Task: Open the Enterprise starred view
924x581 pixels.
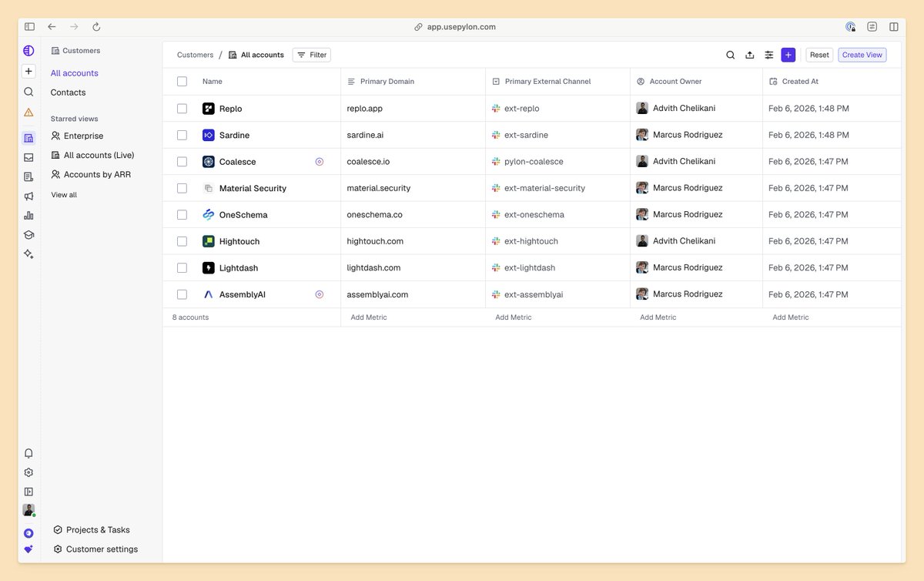Action: [77, 136]
